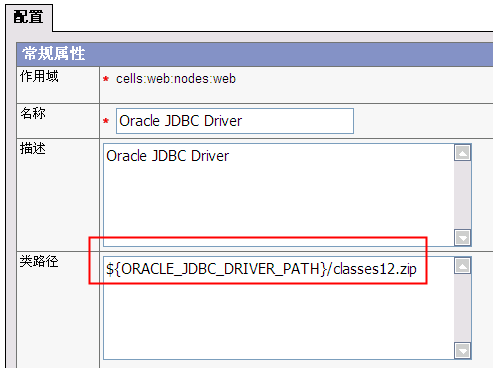Switch to the 配置 tab

point(29,17)
